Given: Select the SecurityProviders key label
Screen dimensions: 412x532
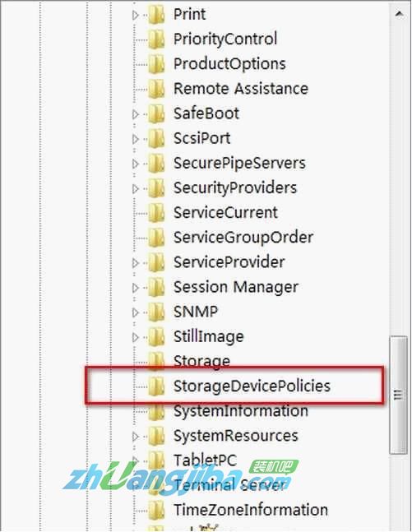Looking at the screenshot, I should (x=235, y=188).
